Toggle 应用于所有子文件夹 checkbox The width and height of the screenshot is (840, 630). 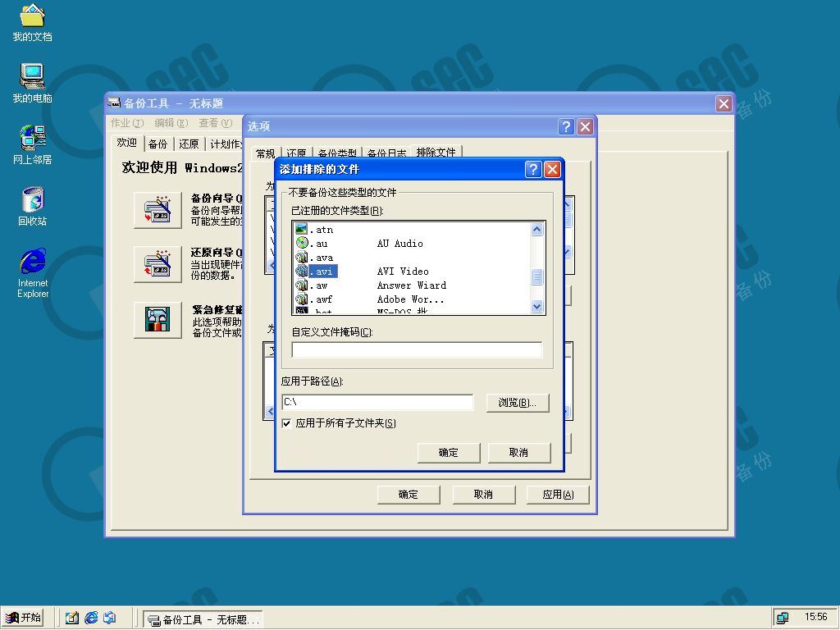coord(286,423)
